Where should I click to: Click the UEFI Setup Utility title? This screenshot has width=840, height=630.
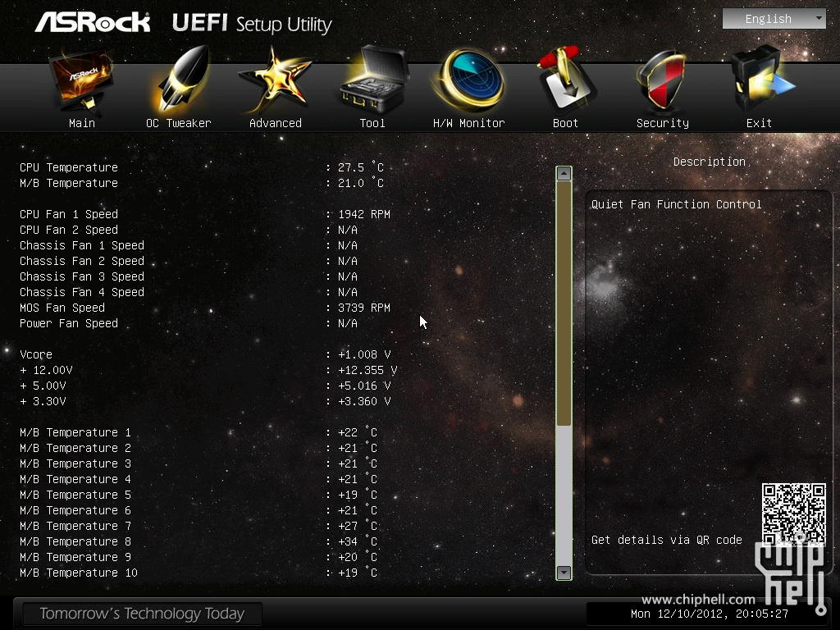tap(252, 24)
